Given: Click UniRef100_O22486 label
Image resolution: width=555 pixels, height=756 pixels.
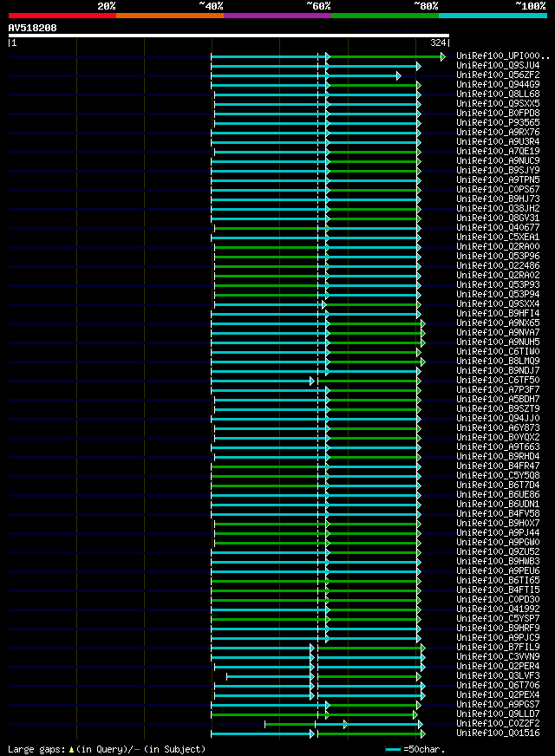Looking at the screenshot, I should (x=498, y=265).
